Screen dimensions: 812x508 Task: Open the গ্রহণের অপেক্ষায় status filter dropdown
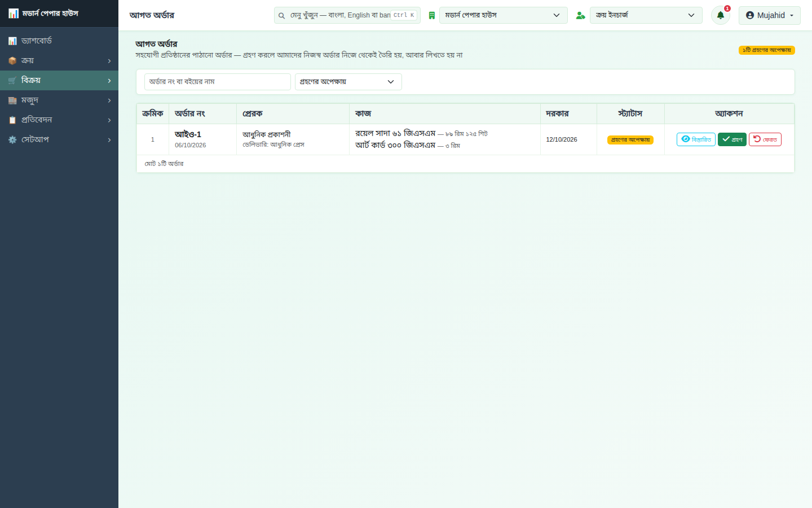(348, 82)
